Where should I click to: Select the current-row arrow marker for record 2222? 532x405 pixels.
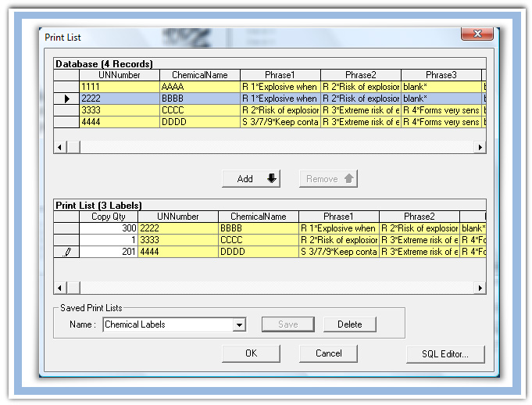tap(66, 99)
